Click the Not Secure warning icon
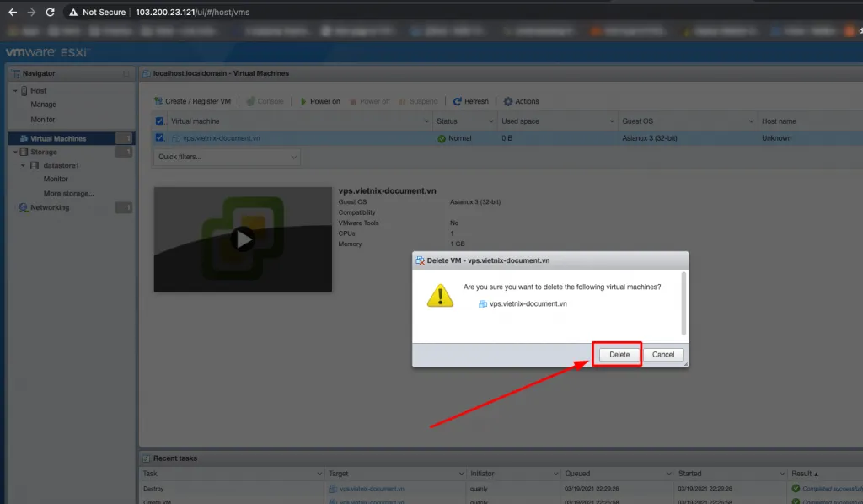 73,12
